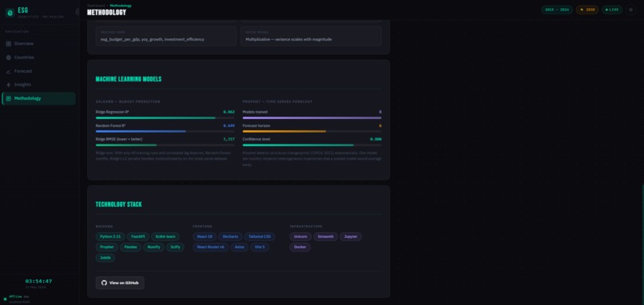Screen dimensions: 644x305
Task: Click the SciPy tag
Action: (x=175, y=248)
